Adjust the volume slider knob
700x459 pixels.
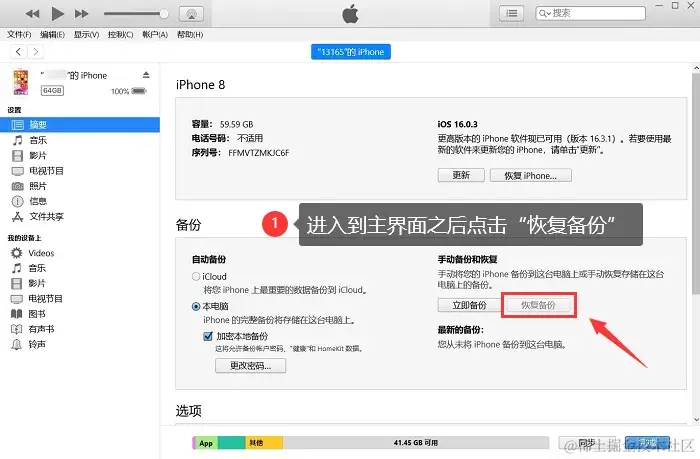pyautogui.click(x=164, y=14)
